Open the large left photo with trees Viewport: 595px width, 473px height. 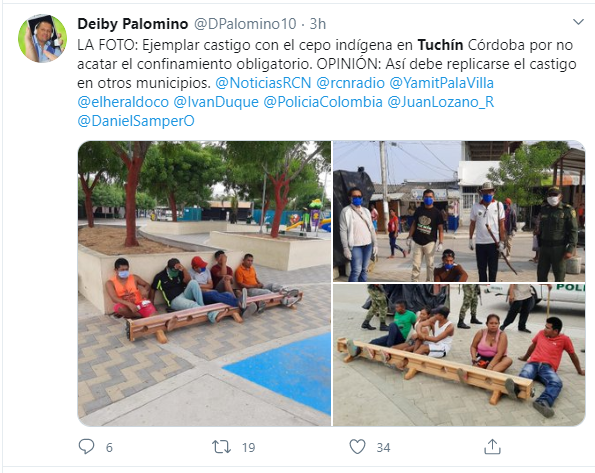[204, 283]
